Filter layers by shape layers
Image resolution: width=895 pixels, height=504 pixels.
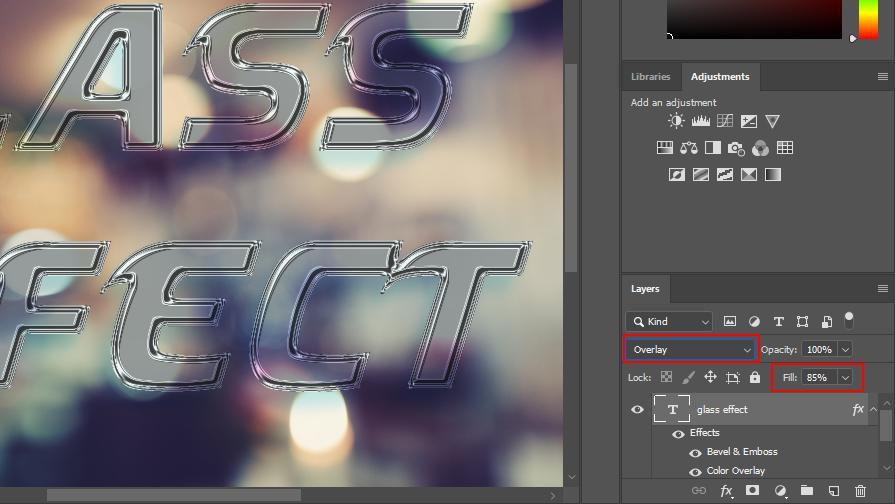pyautogui.click(x=803, y=321)
